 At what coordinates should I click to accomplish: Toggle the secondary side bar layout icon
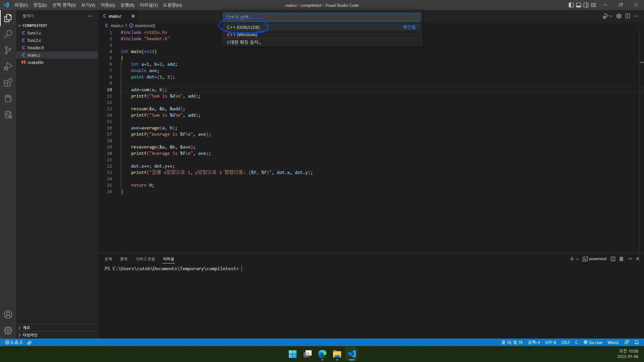coord(586,5)
